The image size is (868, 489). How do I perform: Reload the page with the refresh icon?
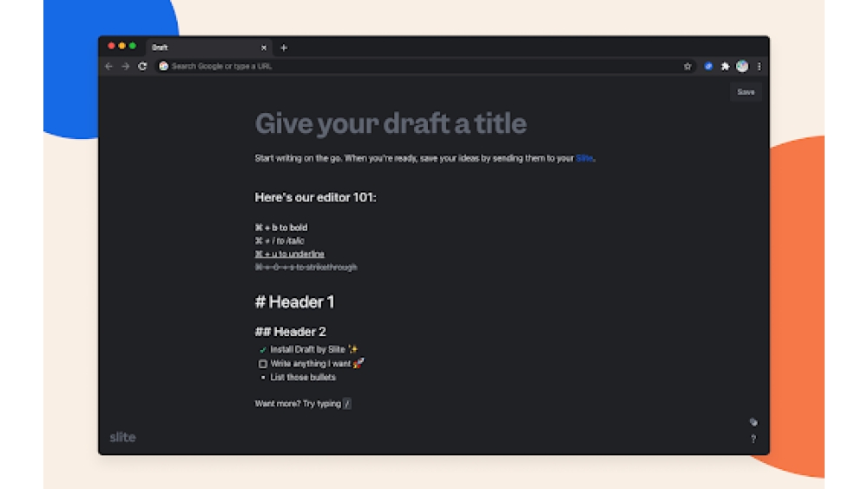click(142, 66)
